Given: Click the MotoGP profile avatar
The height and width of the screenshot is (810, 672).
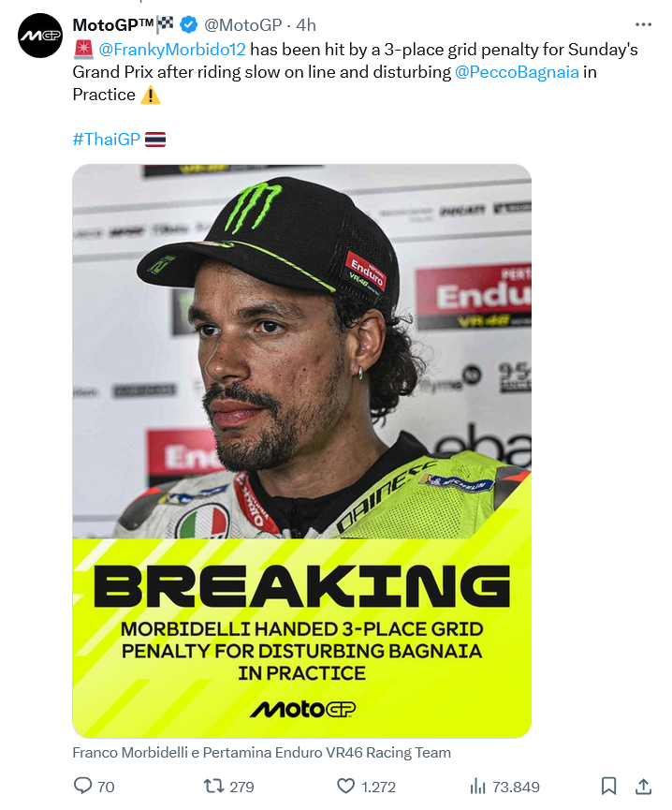Looking at the screenshot, I should 40,36.
